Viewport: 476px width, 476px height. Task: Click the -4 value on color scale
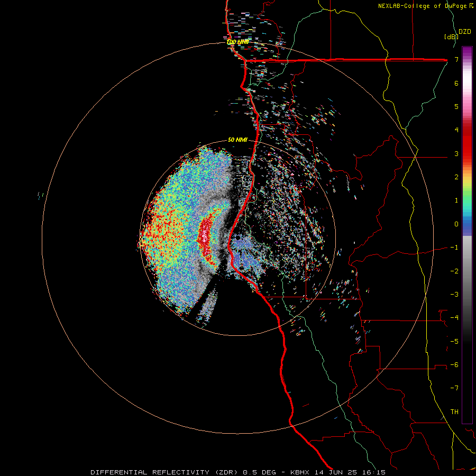[454, 318]
